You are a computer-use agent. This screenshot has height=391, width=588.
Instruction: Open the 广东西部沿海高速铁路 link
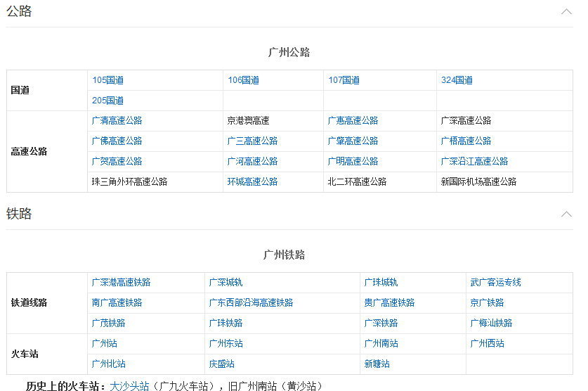(251, 303)
